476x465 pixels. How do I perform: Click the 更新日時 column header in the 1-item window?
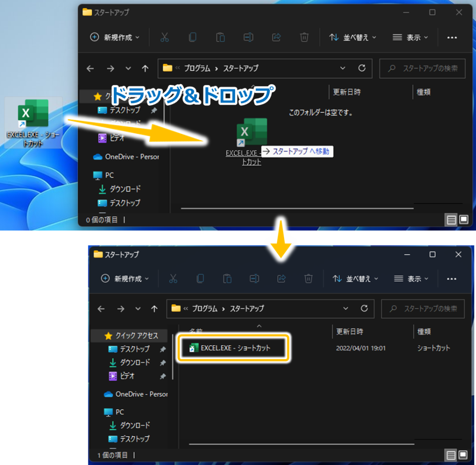click(350, 332)
